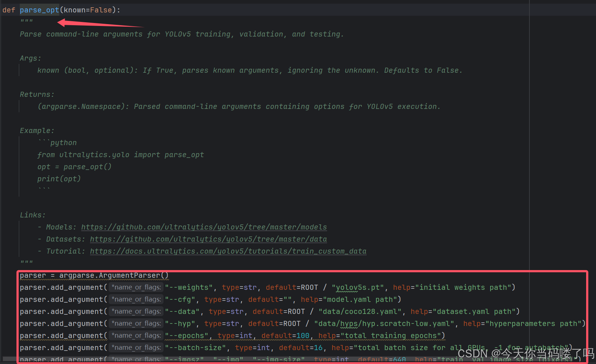Screen dimensions: 596x364
Task: Click the name_or_flags hint on the --cfg line
Action: 136,299
